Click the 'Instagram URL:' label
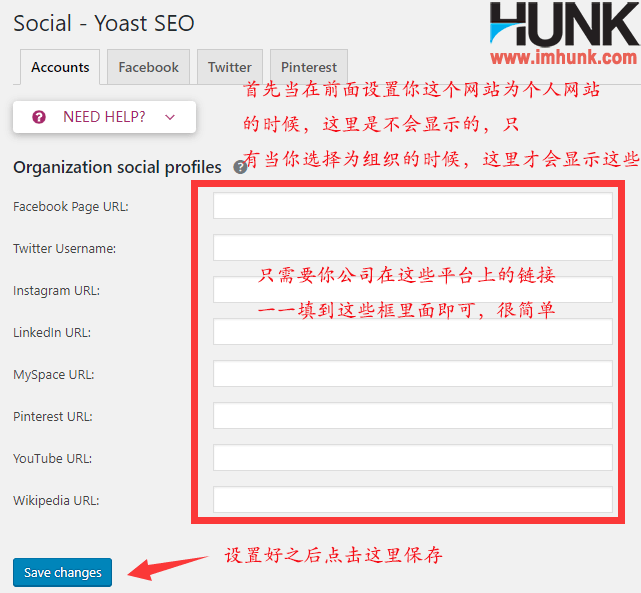Screen dimensions: 641x593 tap(56, 291)
